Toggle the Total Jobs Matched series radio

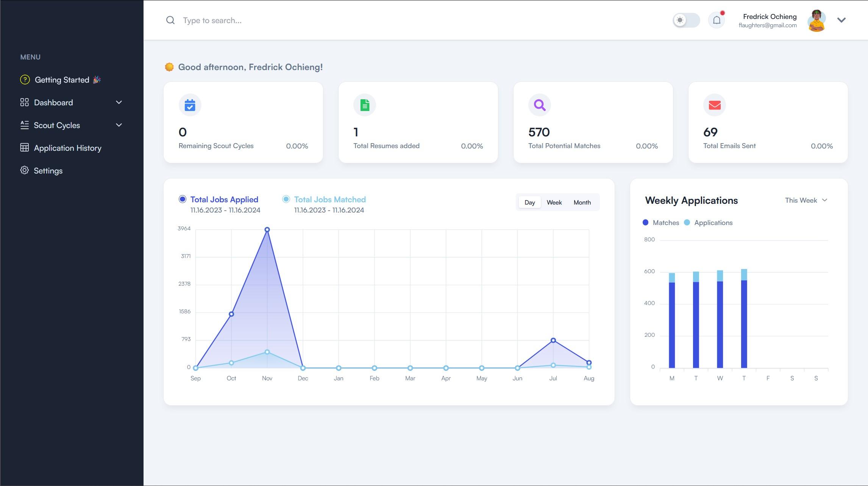point(286,199)
